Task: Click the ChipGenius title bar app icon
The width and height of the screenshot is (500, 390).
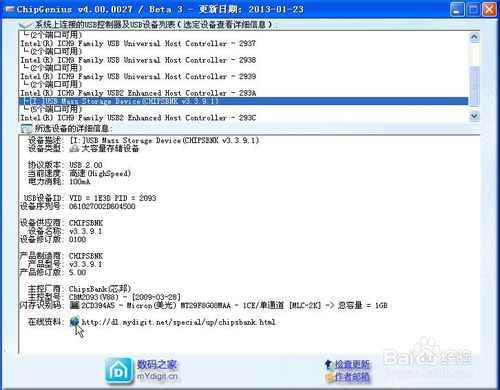Action: [x=9, y=9]
